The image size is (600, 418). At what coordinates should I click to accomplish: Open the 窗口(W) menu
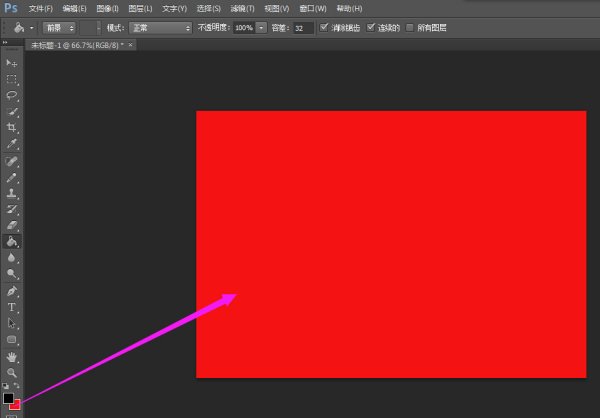[313, 8]
